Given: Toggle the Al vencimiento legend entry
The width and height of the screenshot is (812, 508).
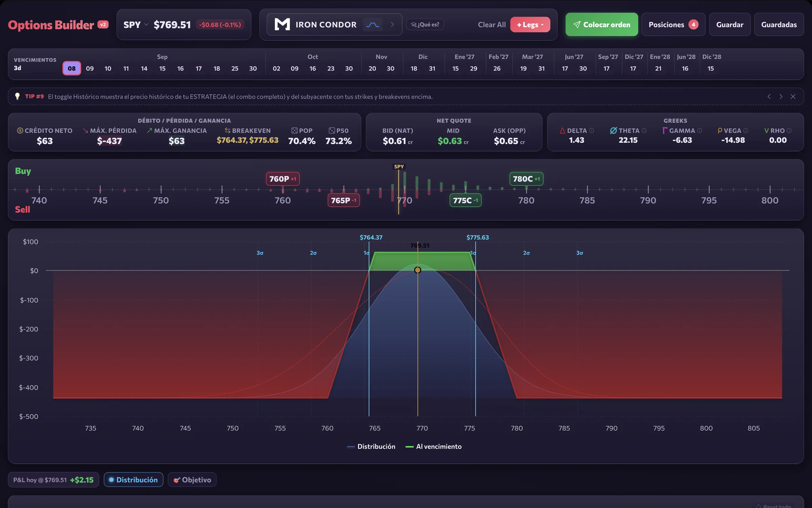Looking at the screenshot, I should pyautogui.click(x=433, y=447).
